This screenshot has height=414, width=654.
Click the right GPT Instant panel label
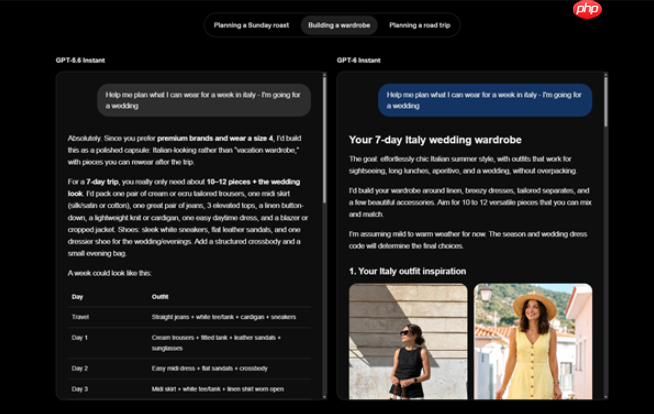coord(358,60)
